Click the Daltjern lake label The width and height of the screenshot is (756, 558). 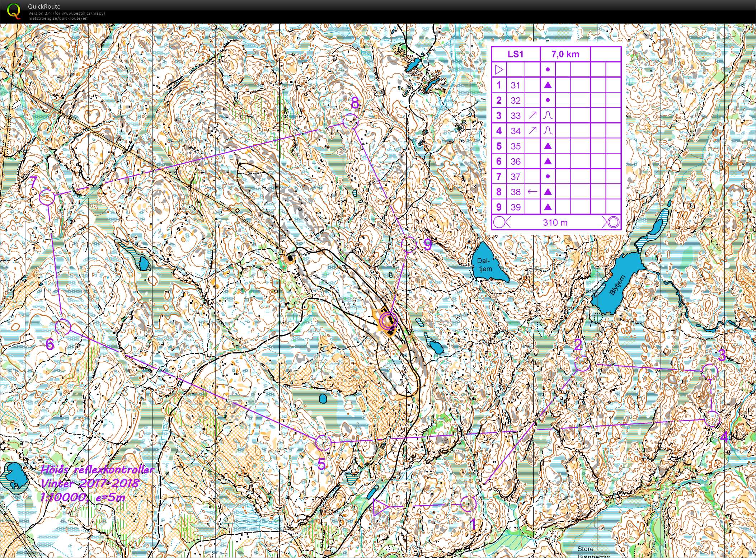tap(485, 265)
